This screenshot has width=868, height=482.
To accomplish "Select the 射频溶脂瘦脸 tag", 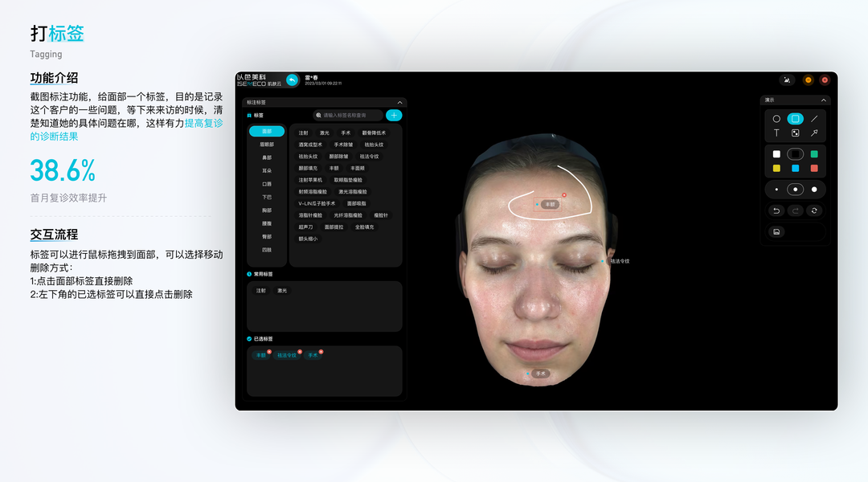I will (313, 192).
